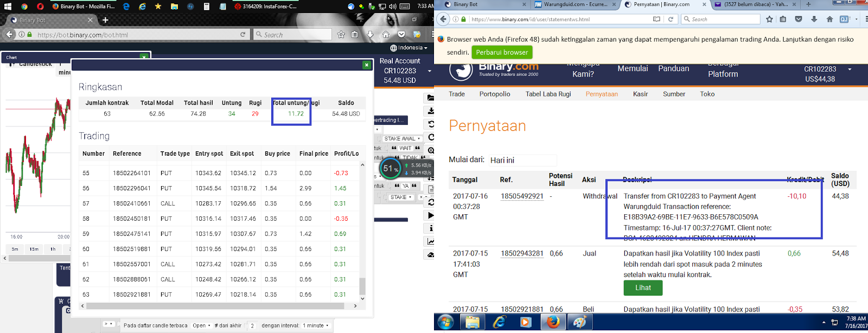Close the Ringkasan summary panel with the green X
The width and height of the screenshot is (868, 333).
click(367, 65)
